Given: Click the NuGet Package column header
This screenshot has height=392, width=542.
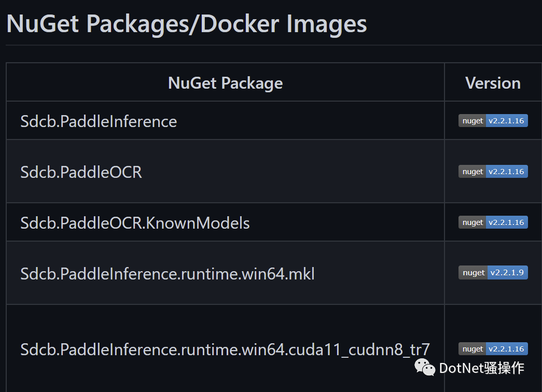Looking at the screenshot, I should tap(226, 83).
